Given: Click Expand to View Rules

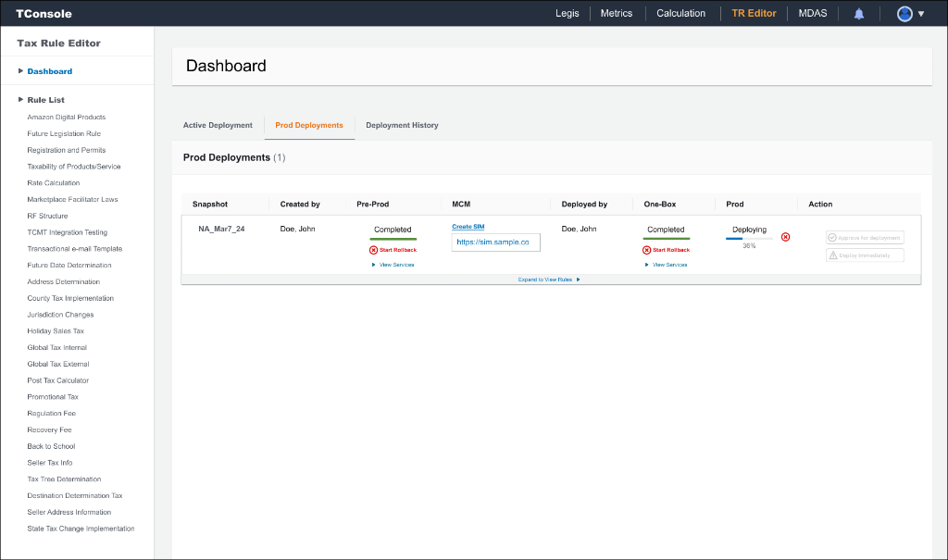Looking at the screenshot, I should [x=544, y=279].
